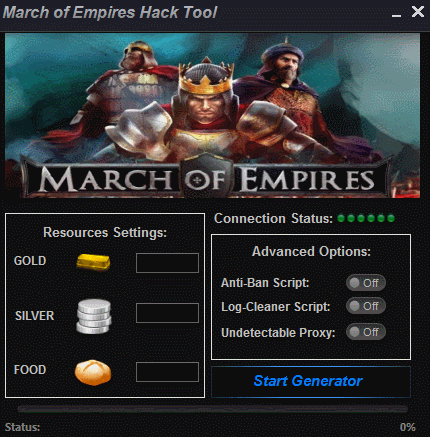The image size is (430, 437).
Task: Turn on the Log-Cleaner Script switch
Action: click(366, 306)
